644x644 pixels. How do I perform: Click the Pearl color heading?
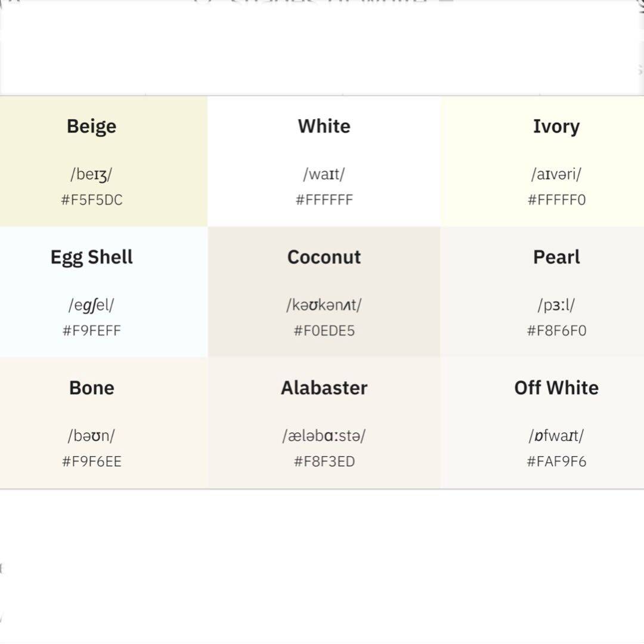tap(556, 257)
